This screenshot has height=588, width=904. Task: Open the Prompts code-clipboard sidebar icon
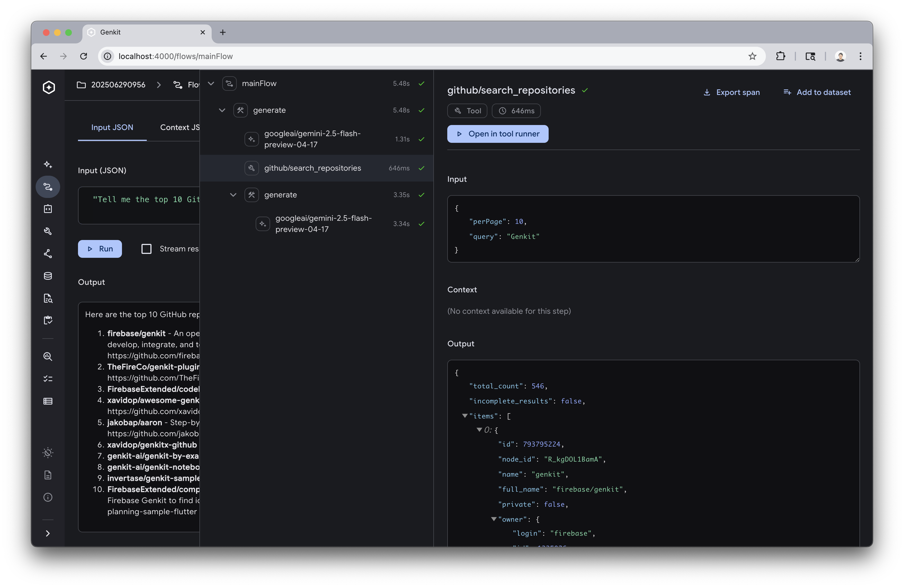[x=48, y=209]
